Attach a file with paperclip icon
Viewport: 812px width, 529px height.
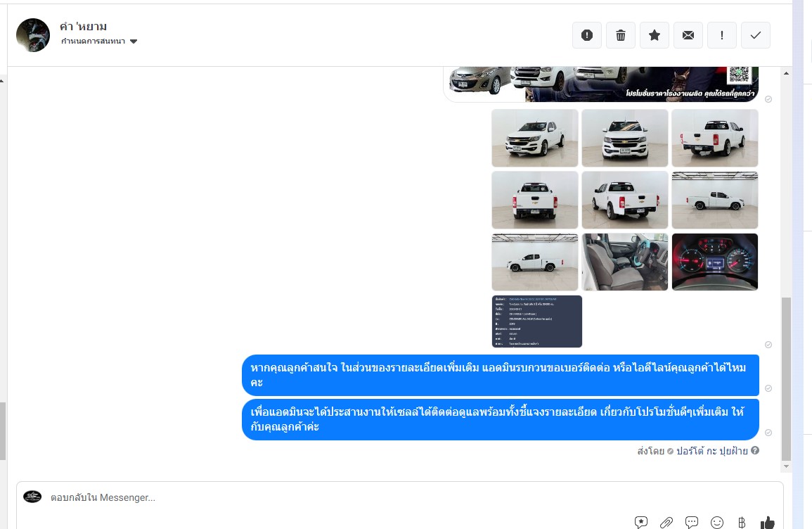point(666,522)
